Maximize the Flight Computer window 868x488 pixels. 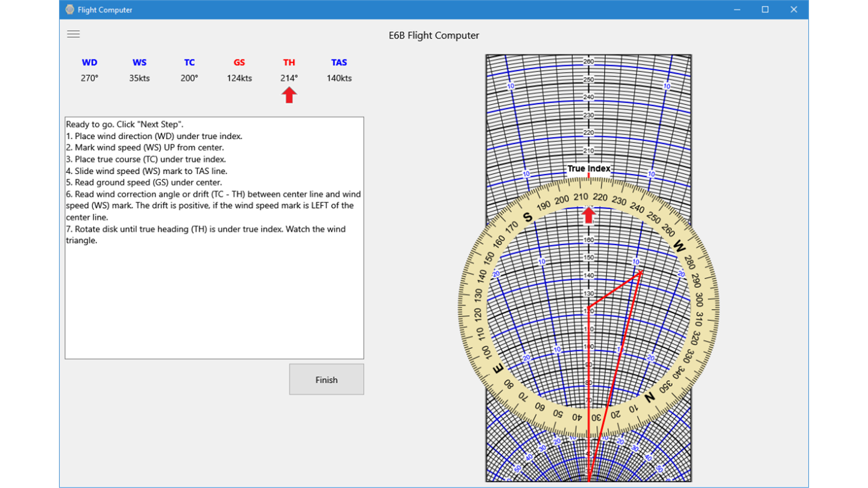coord(765,10)
